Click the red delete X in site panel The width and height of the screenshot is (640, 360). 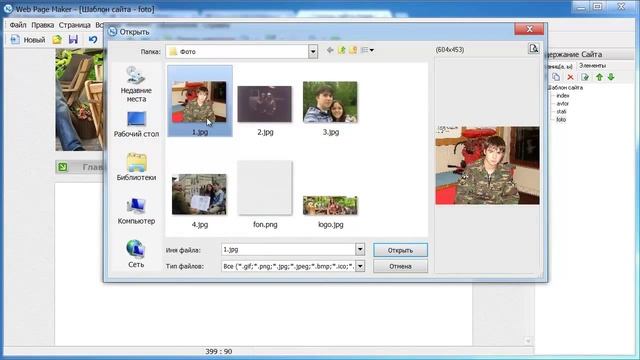pos(570,77)
